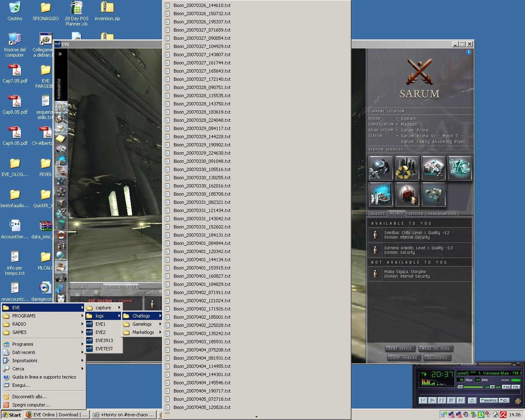
Task: Open the corporation stars icon in EVE
Action: click(61, 192)
